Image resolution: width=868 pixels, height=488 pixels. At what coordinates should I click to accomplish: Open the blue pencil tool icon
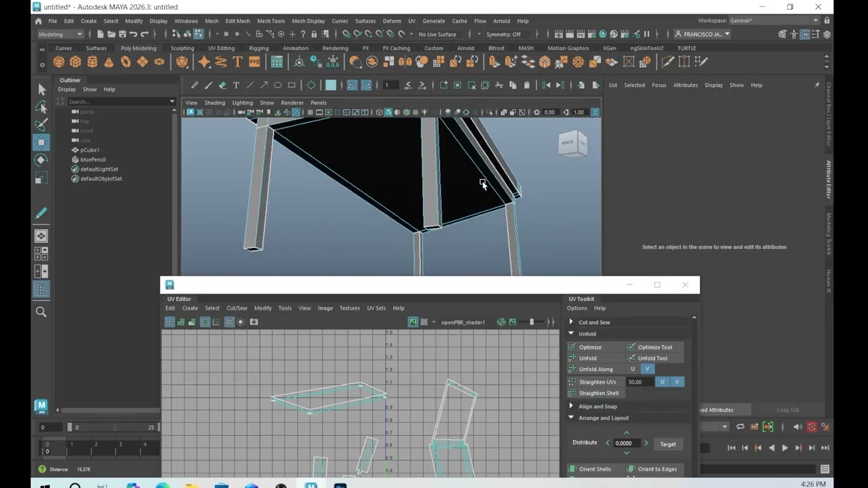41,213
